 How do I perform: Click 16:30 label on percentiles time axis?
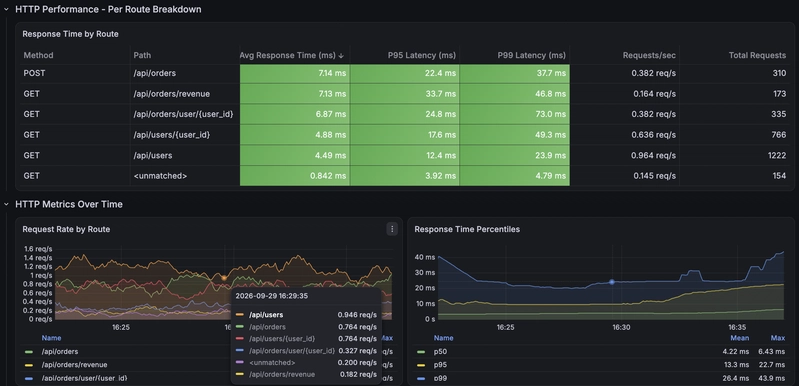point(621,327)
